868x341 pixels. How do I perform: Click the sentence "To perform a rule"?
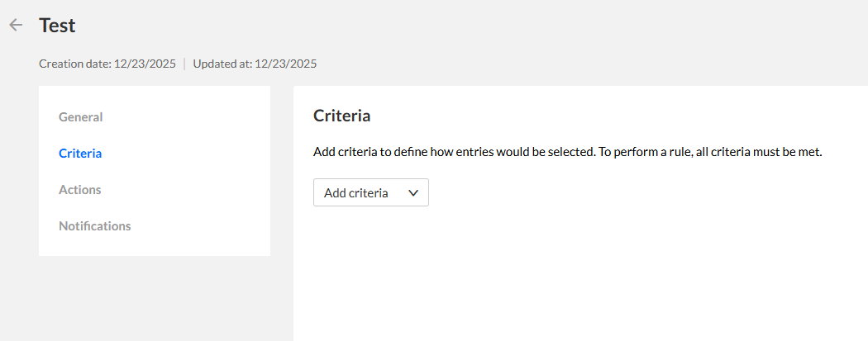point(709,154)
